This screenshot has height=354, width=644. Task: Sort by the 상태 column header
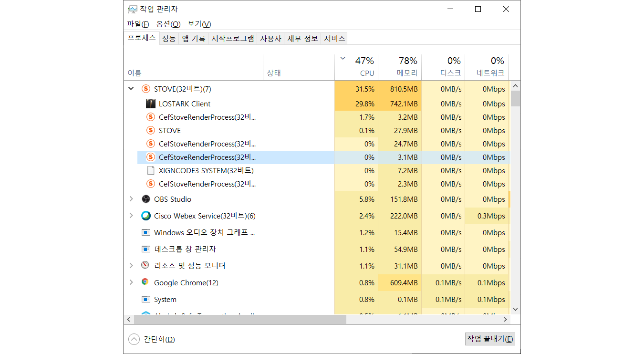coord(299,67)
